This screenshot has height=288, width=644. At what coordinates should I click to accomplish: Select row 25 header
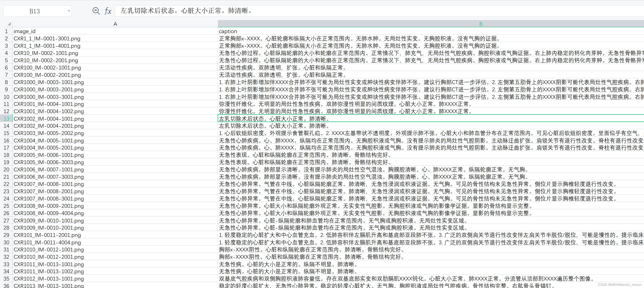point(6,206)
